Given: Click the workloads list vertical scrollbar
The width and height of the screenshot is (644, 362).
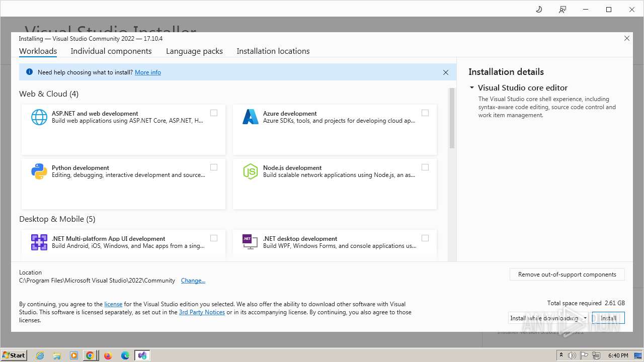Looking at the screenshot, I should tap(452, 118).
